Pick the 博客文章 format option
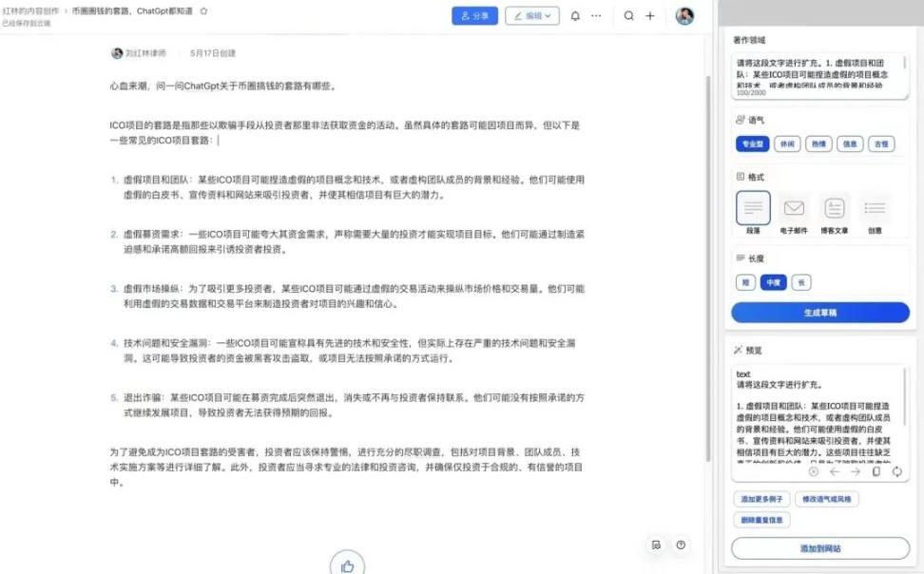This screenshot has width=924, height=574. (835, 213)
